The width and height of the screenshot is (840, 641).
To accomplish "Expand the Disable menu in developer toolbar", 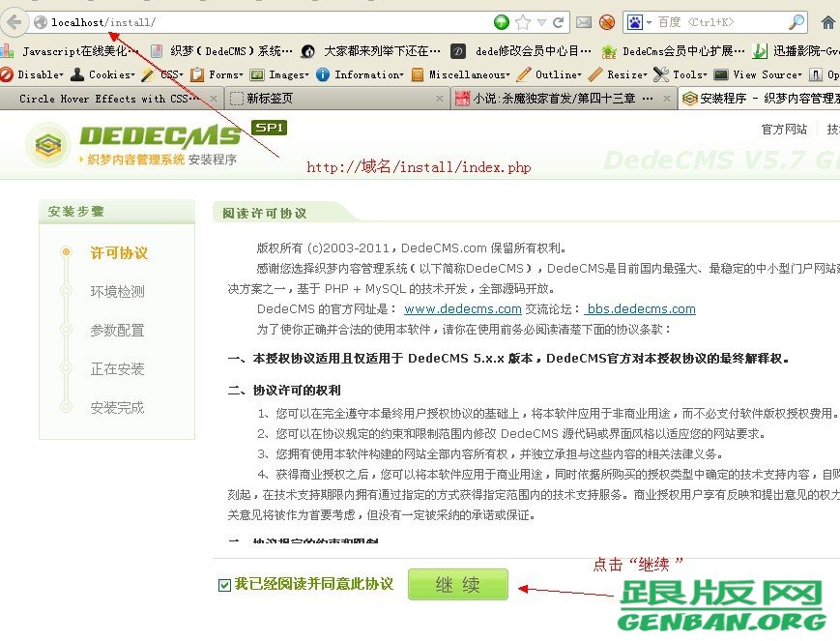I will pos(32,74).
